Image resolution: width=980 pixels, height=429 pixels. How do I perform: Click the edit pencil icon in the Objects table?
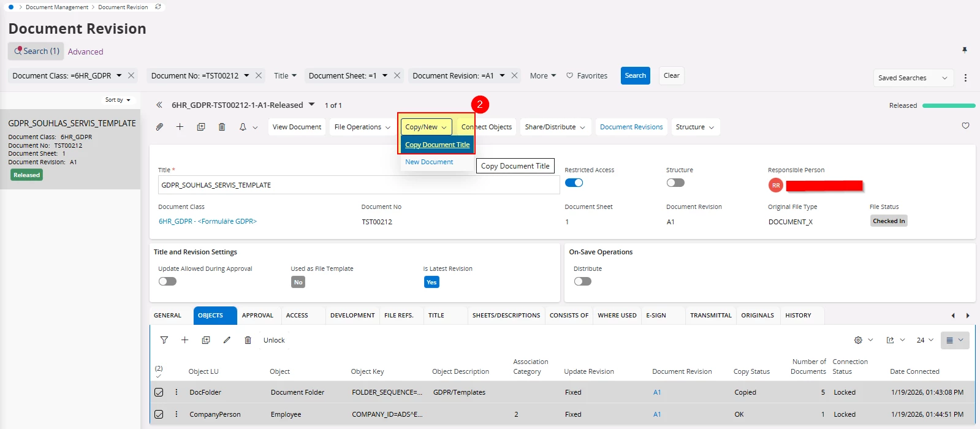click(227, 340)
